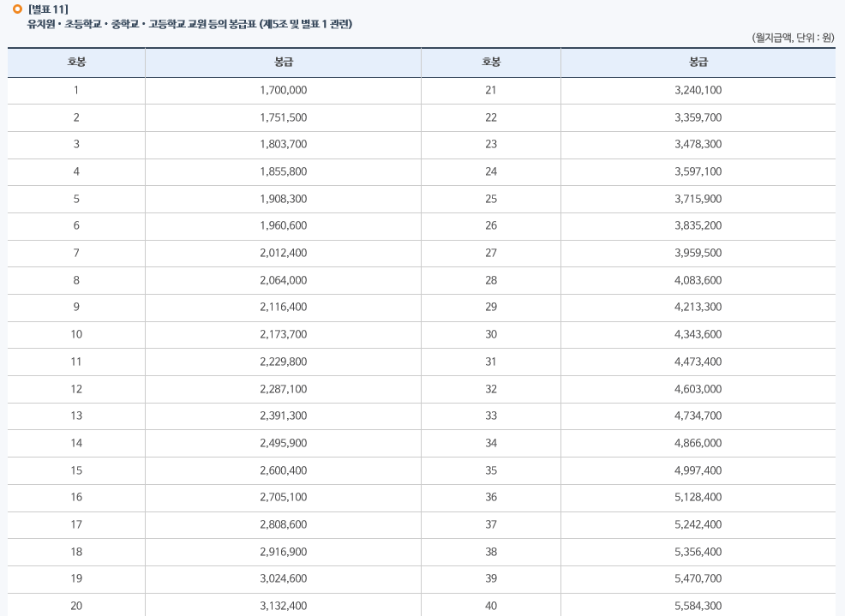Click salary value 2,229,800
This screenshot has width=845, height=616.
tap(284, 362)
